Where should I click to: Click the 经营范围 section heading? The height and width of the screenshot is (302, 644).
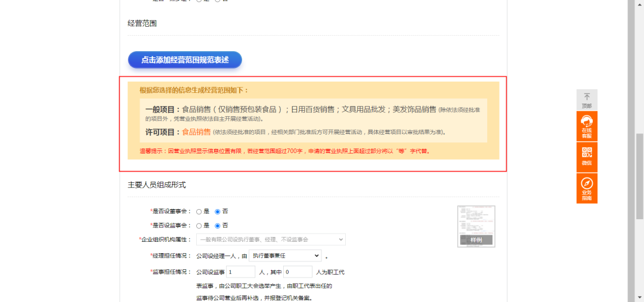coord(142,23)
